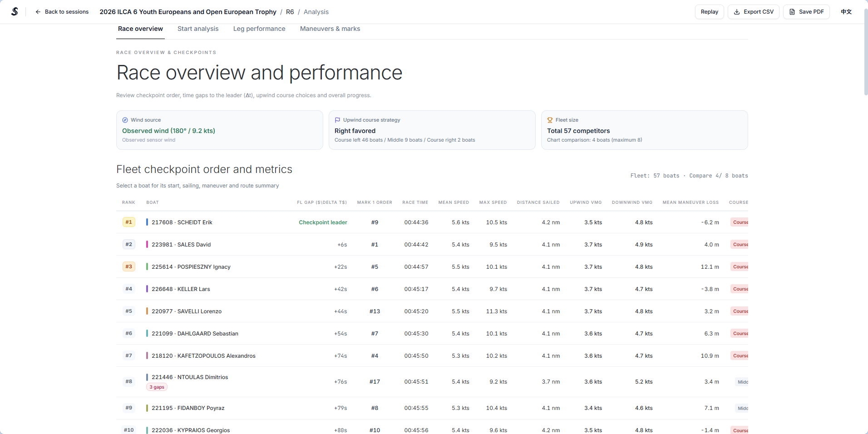Click the DOWNWIND VMG column header
The image size is (868, 434).
point(632,202)
